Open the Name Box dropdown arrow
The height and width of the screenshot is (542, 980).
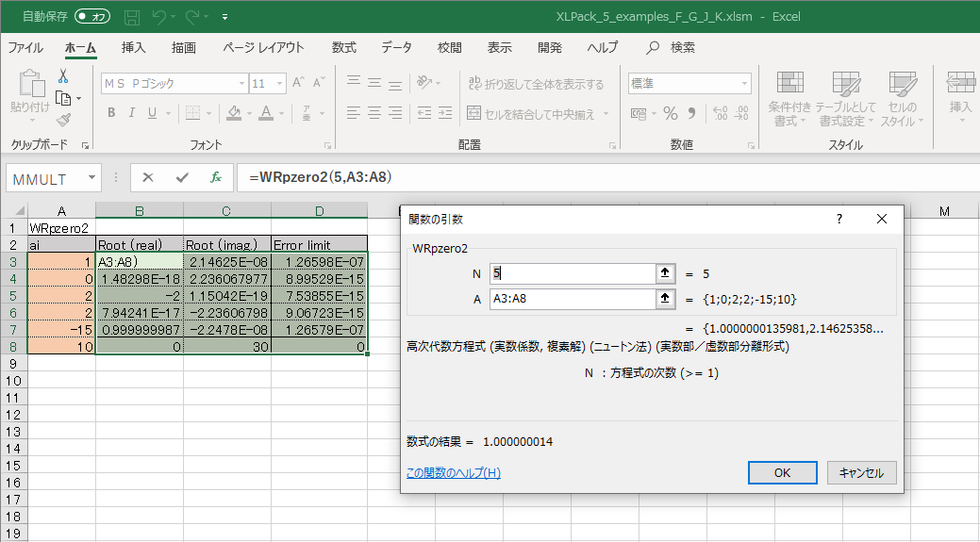tap(91, 178)
